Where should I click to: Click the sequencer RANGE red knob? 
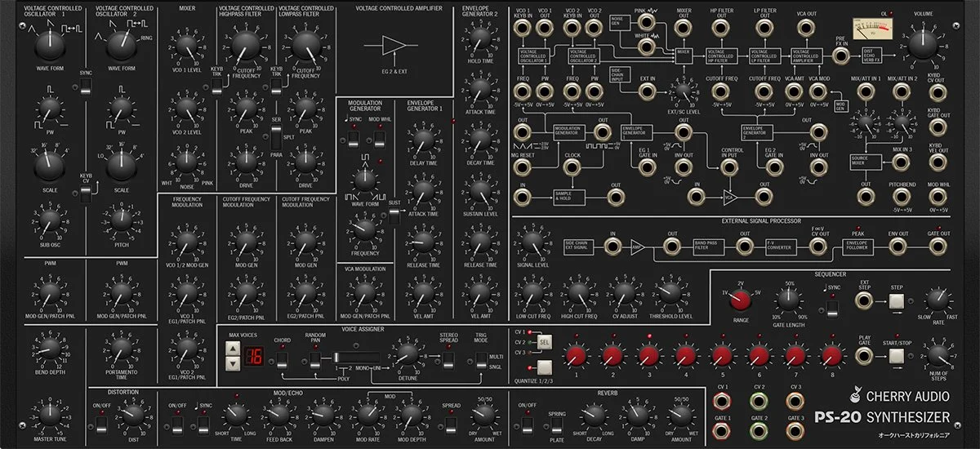pos(740,300)
